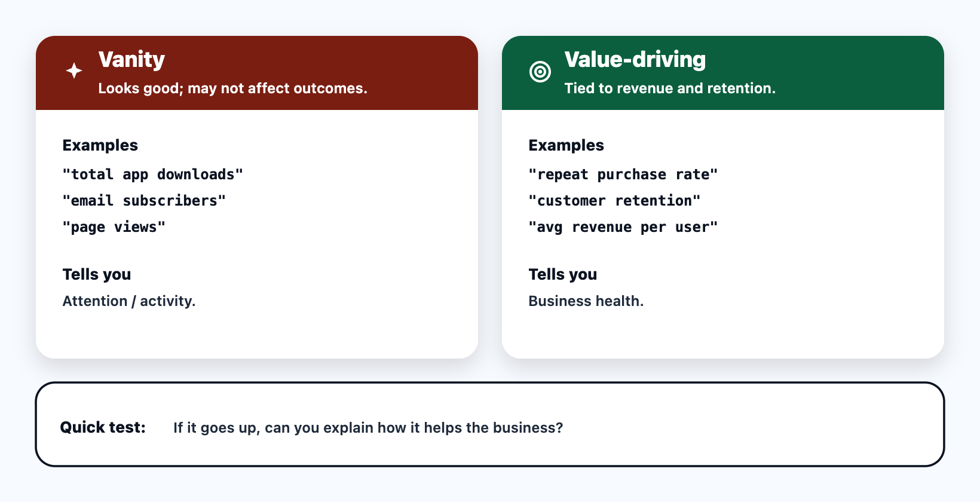Click the "Quick test:" label
Screen dimensions: 980x502
pyautogui.click(x=103, y=427)
